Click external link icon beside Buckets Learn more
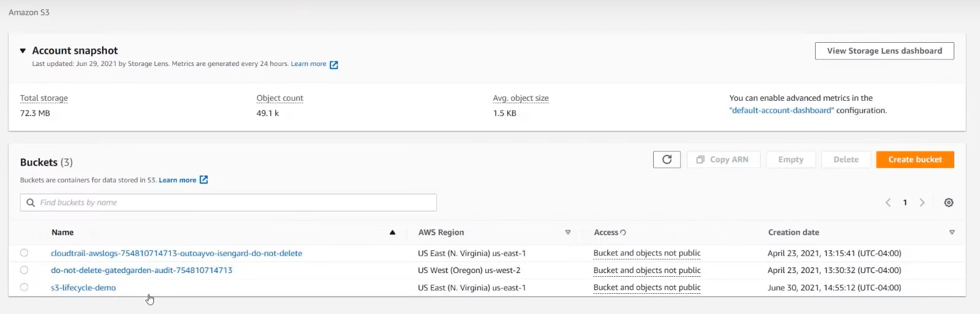The height and width of the screenshot is (314, 980). 204,180
